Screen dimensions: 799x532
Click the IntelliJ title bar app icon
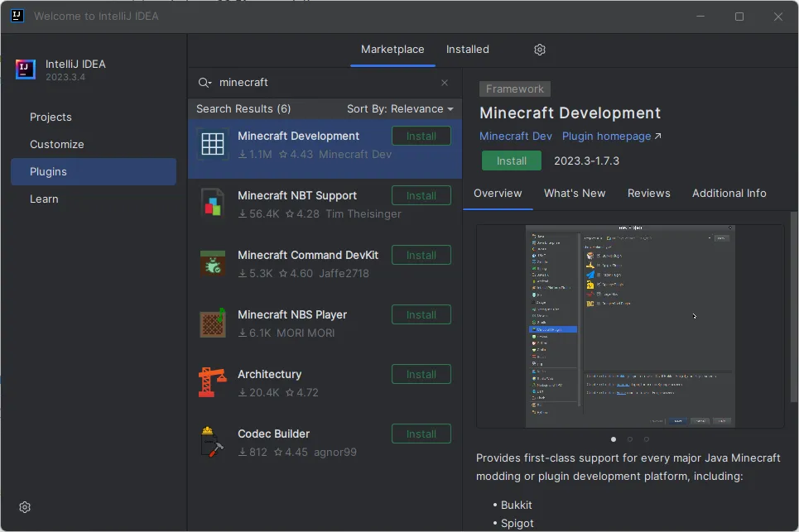[x=17, y=16]
